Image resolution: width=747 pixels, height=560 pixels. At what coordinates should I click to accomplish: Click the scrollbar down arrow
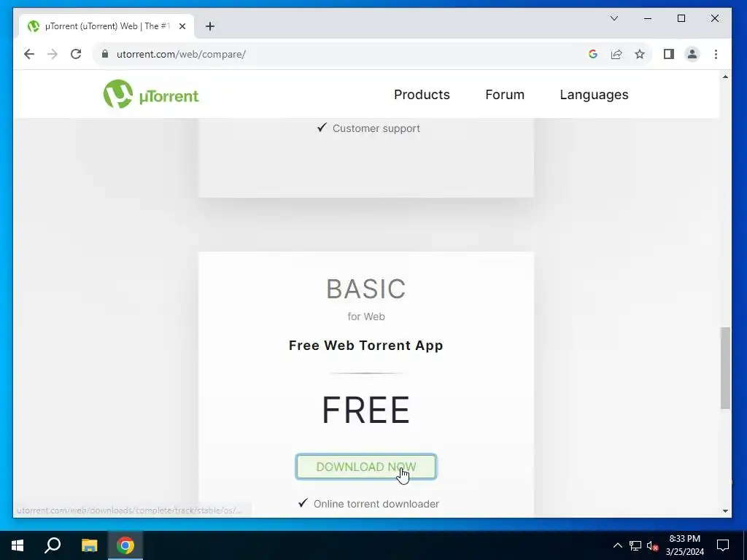(725, 511)
